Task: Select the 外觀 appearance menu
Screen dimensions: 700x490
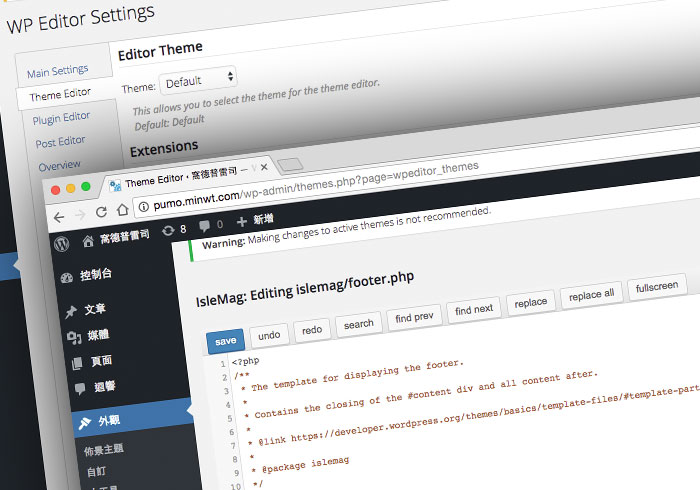Action: click(133, 418)
